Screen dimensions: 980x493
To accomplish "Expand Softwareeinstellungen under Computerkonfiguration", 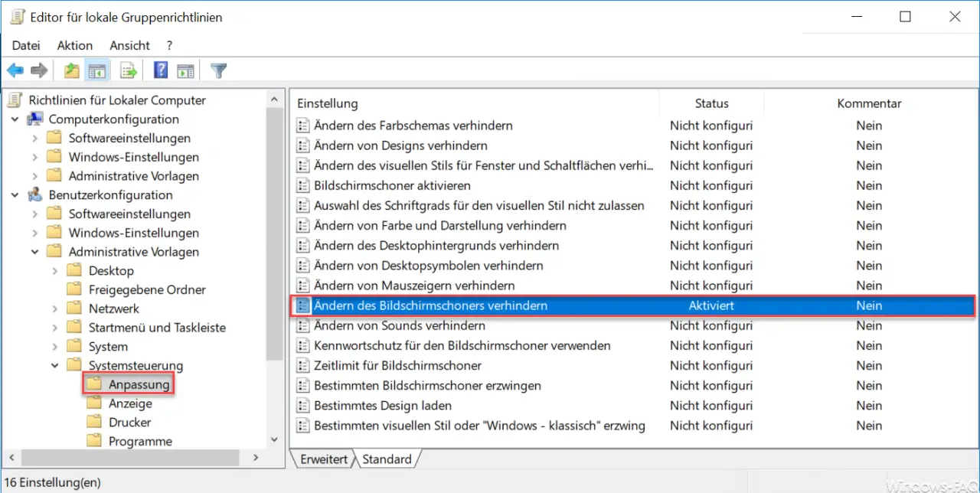I will tap(35, 138).
